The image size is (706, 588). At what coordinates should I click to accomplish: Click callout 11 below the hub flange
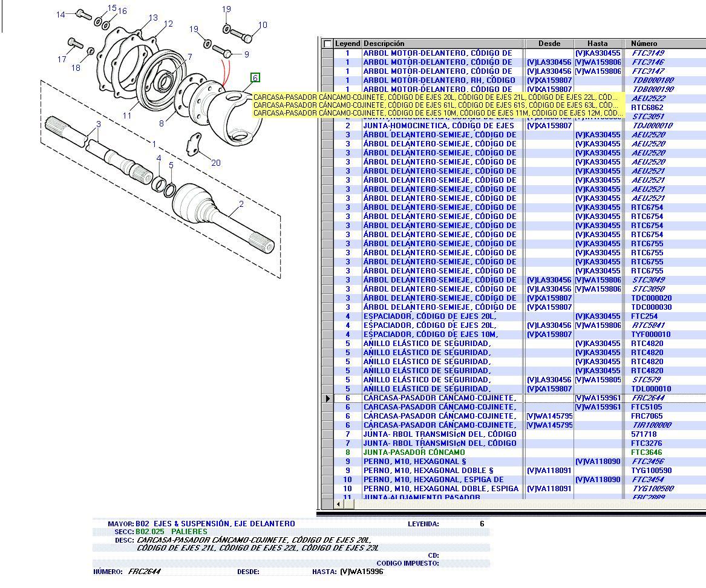(x=127, y=116)
